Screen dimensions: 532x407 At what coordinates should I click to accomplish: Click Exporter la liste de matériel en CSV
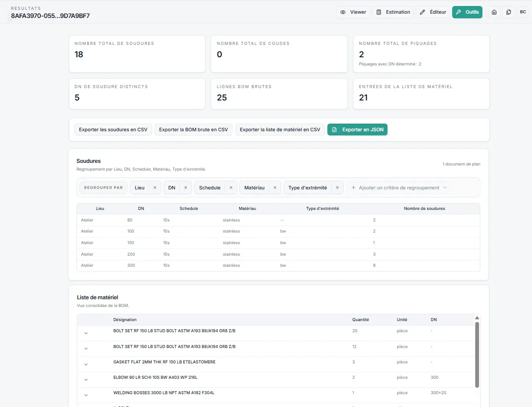click(x=280, y=130)
